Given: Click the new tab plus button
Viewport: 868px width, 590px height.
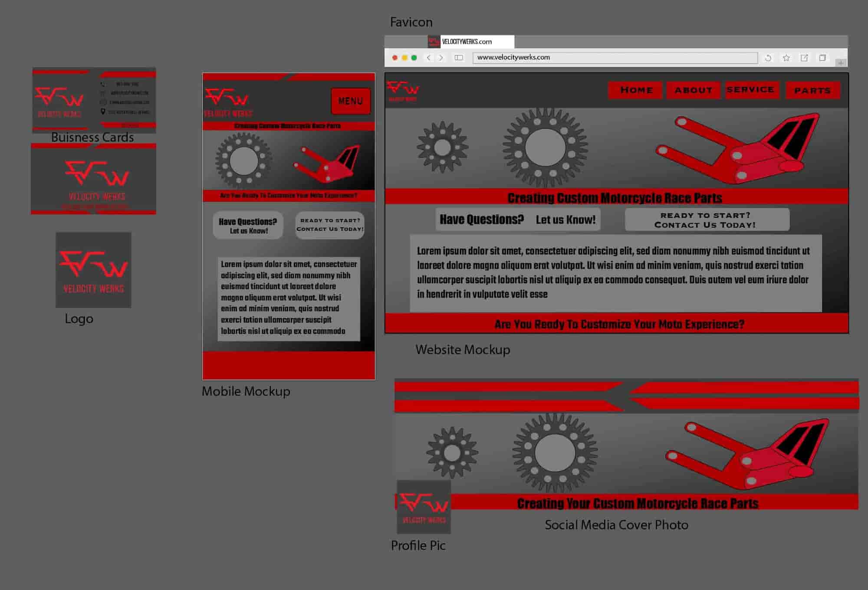Looking at the screenshot, I should pos(841,63).
